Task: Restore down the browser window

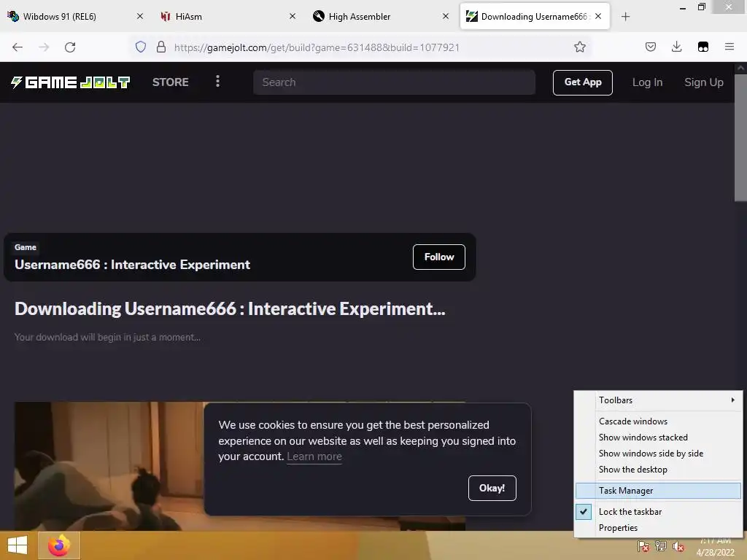Action: [701, 7]
